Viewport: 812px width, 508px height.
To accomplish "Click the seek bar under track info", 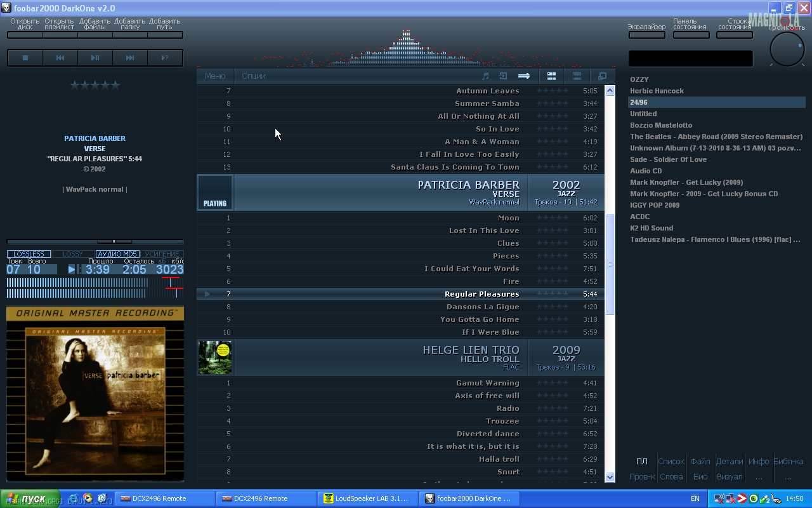I will pos(95,241).
